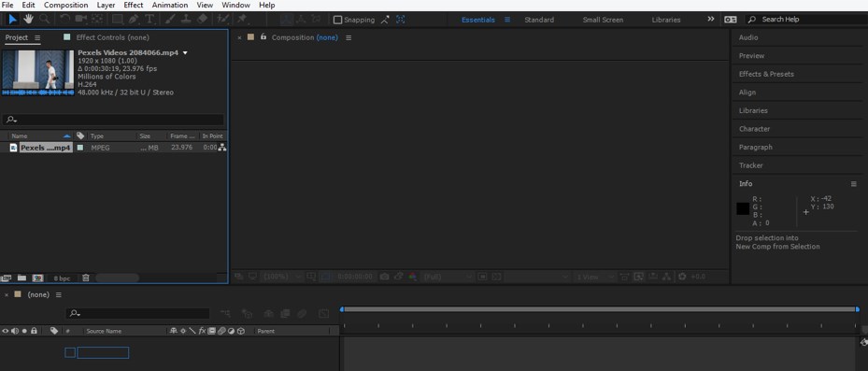Select the Rotation tool
The width and height of the screenshot is (868, 371).
[x=64, y=20]
